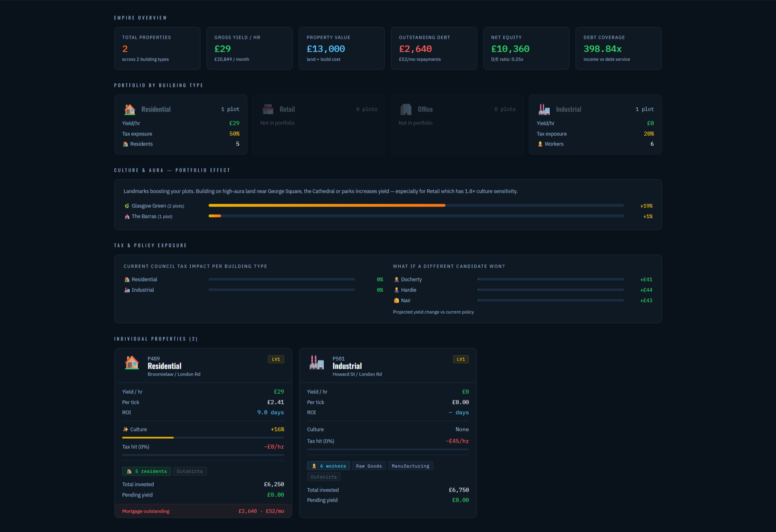Click the Outskirts tag on P501
The image size is (776, 532).
pyautogui.click(x=324, y=477)
